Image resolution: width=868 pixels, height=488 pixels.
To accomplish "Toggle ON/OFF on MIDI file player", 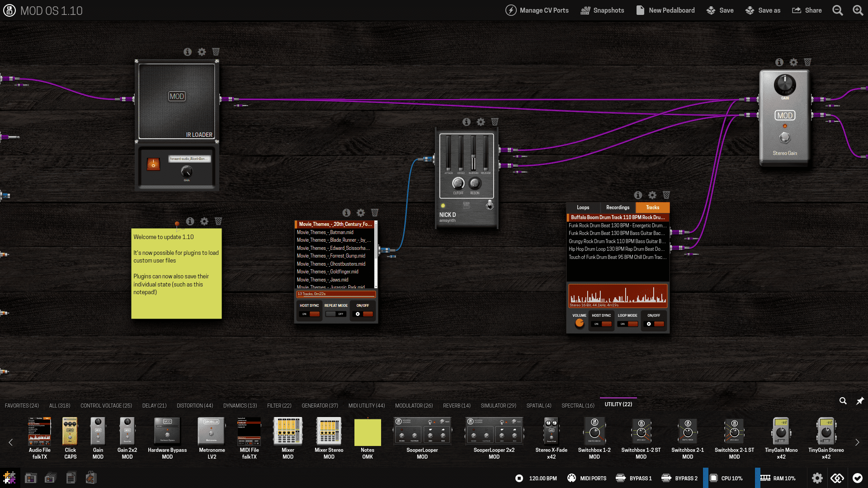I will [363, 314].
